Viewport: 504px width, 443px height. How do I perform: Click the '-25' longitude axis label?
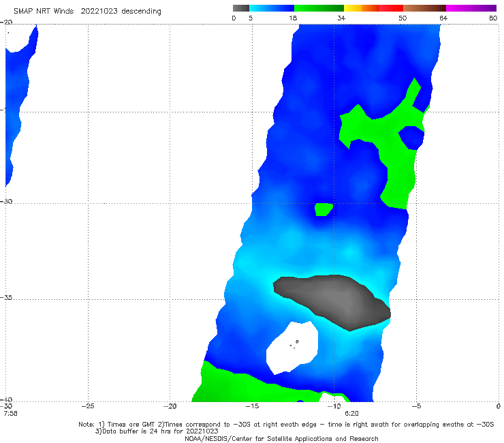(88, 406)
